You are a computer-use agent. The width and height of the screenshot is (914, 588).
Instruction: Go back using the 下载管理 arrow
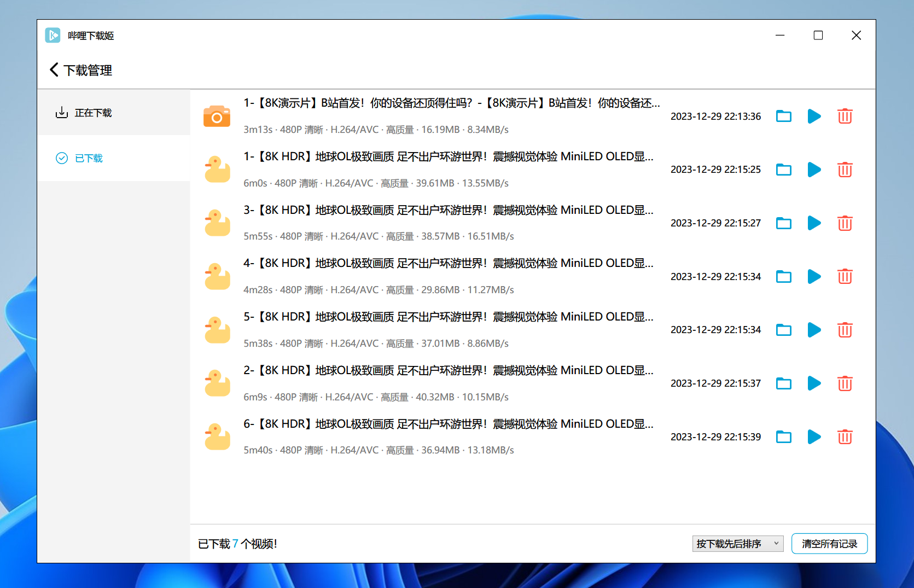(x=54, y=70)
